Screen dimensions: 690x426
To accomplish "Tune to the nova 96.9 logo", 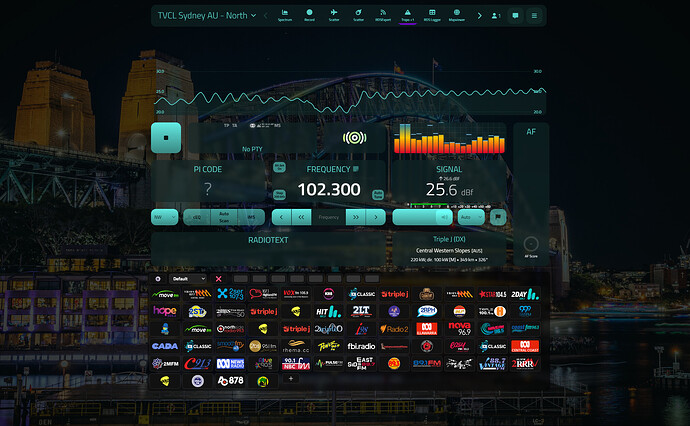I will tap(459, 329).
